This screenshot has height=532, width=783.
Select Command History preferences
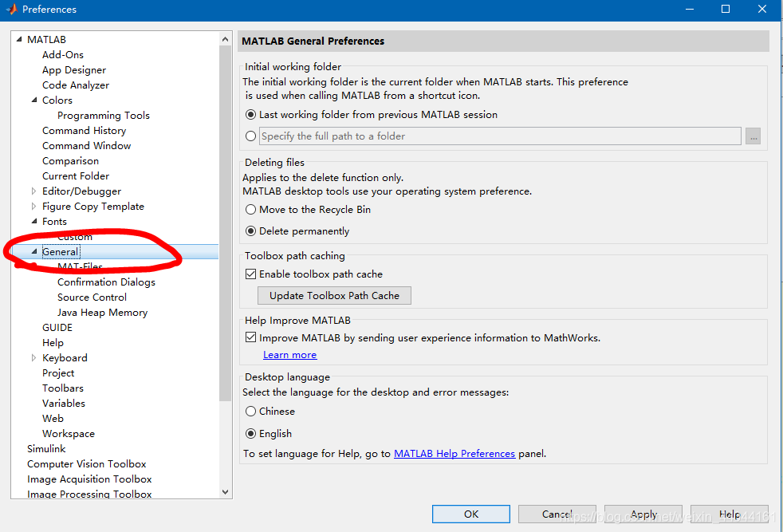click(84, 130)
